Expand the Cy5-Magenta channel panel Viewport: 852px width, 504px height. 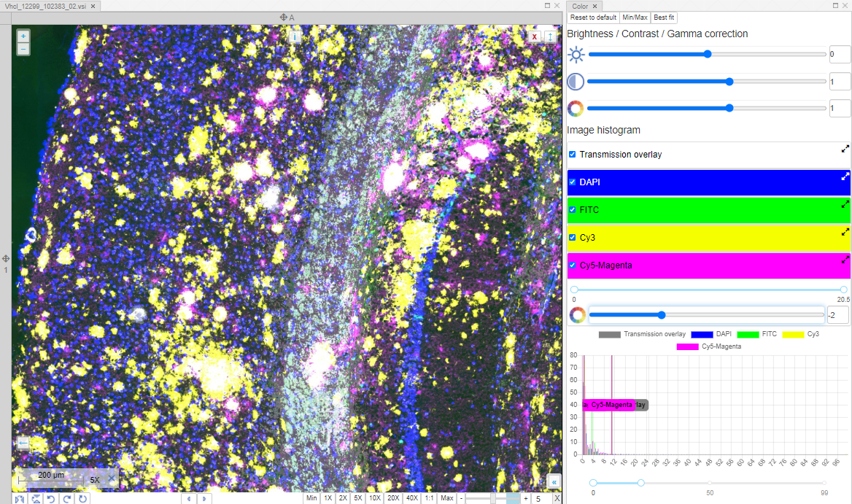click(x=845, y=260)
